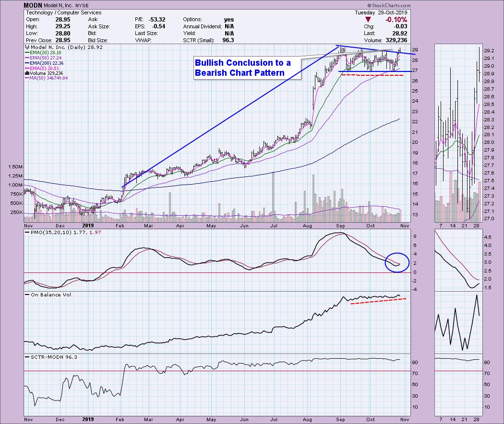Select the Last price 28.92 in the header

(x=399, y=34)
